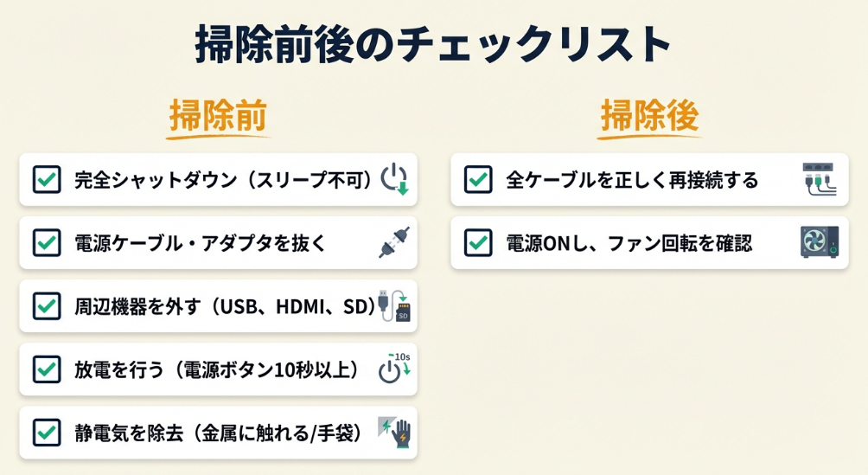The height and width of the screenshot is (475, 868).
Task: Click the anti-static glove icon
Action: pyautogui.click(x=395, y=433)
